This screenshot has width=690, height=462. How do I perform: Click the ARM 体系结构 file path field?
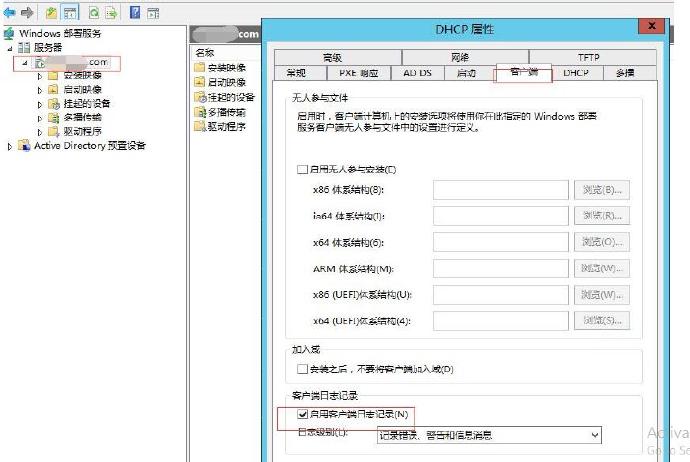[x=501, y=268]
